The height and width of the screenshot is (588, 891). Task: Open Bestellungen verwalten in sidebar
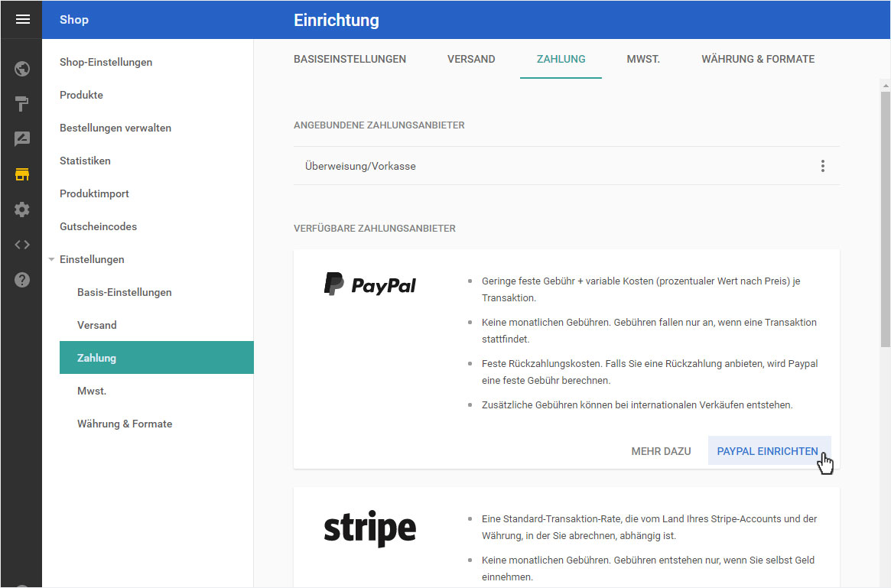pos(115,128)
